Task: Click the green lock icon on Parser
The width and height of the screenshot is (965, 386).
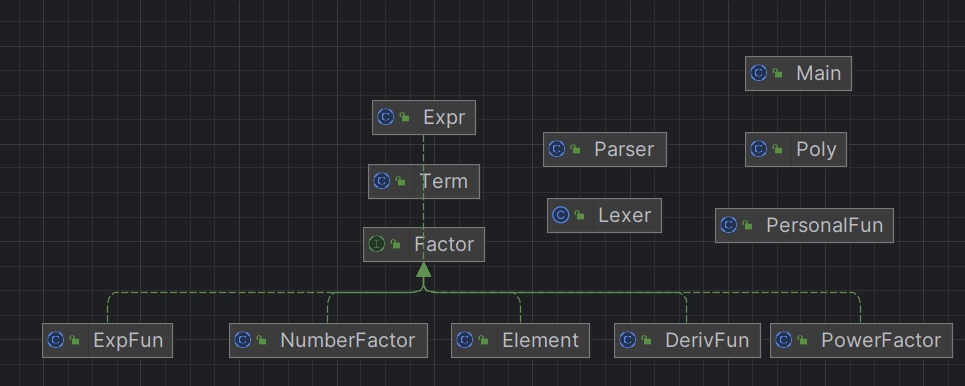Action: coord(576,150)
